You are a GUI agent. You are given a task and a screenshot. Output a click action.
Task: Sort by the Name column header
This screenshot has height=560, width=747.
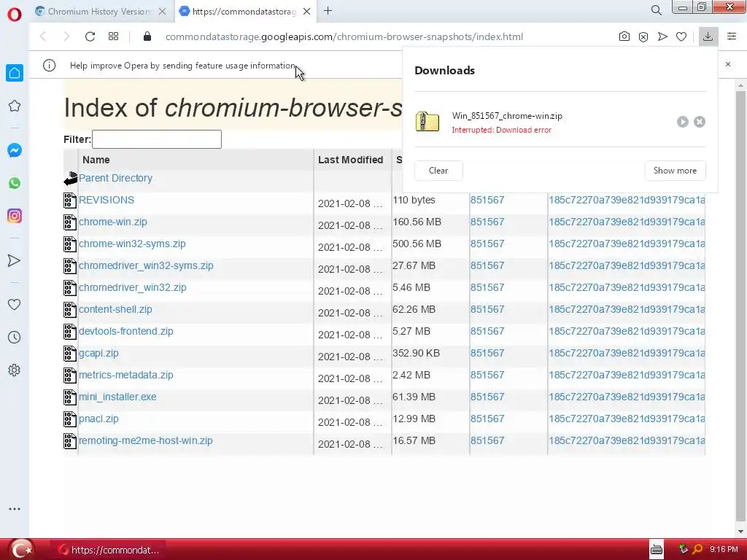tap(96, 160)
